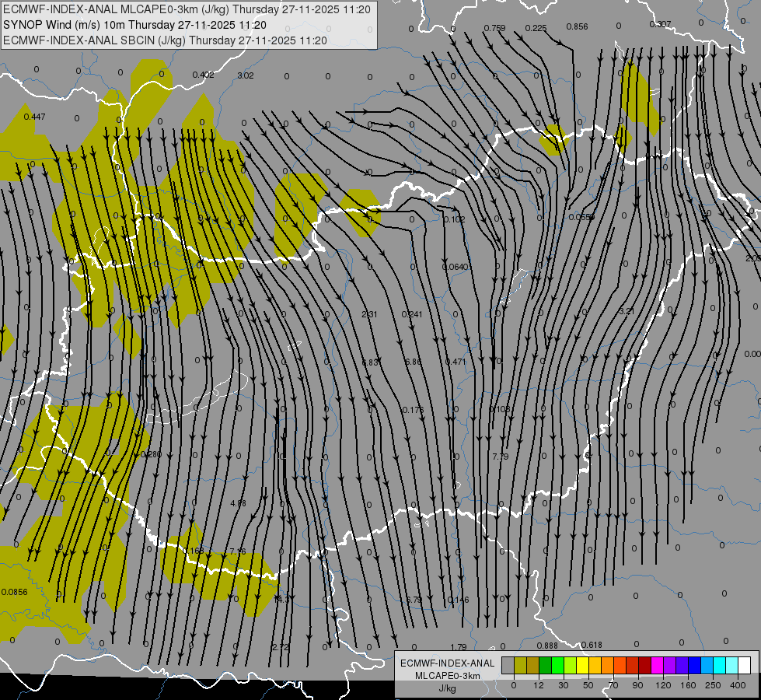This screenshot has height=700, width=761.
Task: Click the map value 0.102
Action: tap(454, 219)
